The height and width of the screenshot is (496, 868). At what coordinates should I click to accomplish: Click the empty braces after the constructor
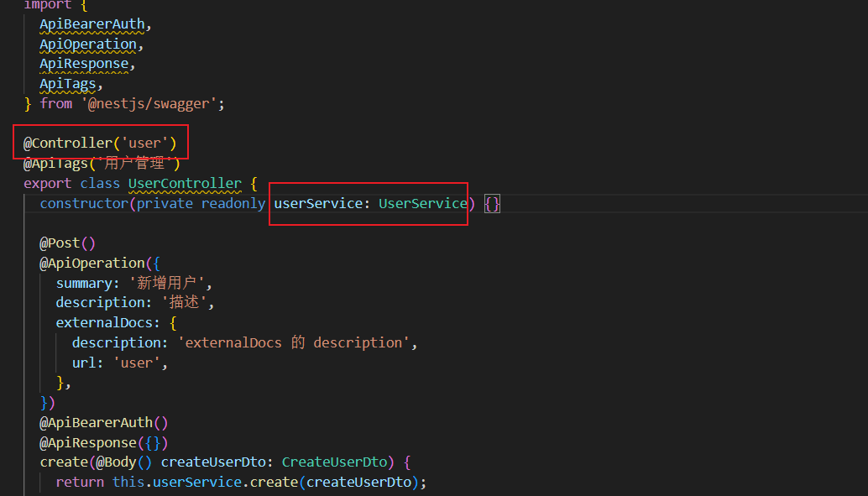[x=492, y=203]
